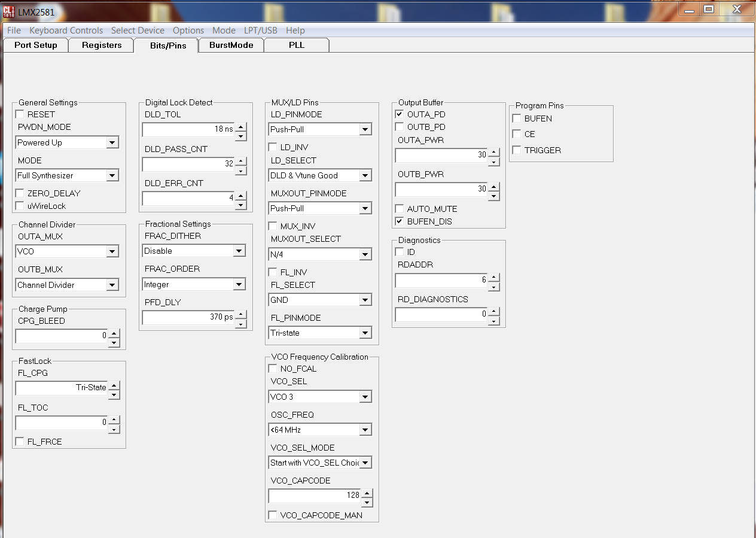Toggle the LD_INV checkbox

click(273, 147)
